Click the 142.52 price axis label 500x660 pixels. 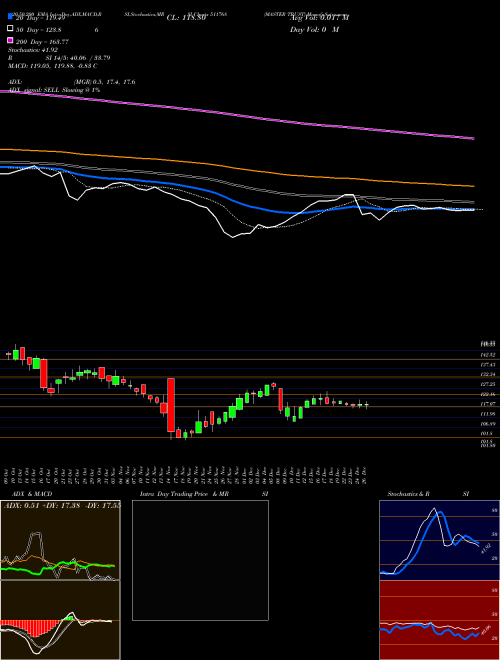click(488, 355)
